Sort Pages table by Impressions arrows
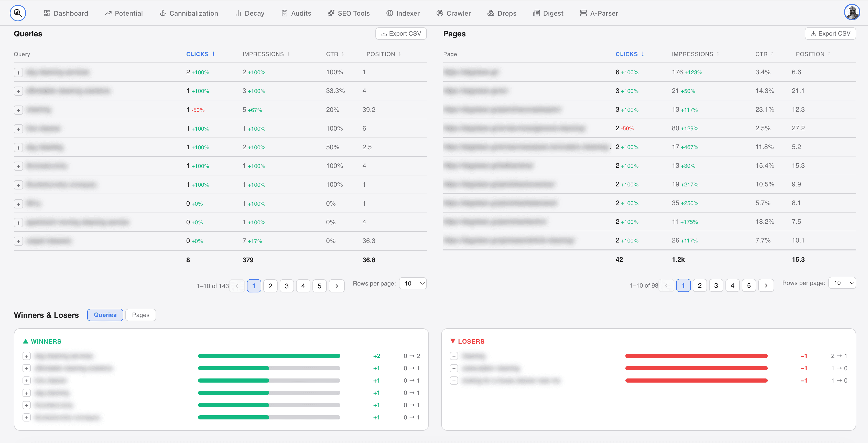This screenshot has height=443, width=868. 718,54
